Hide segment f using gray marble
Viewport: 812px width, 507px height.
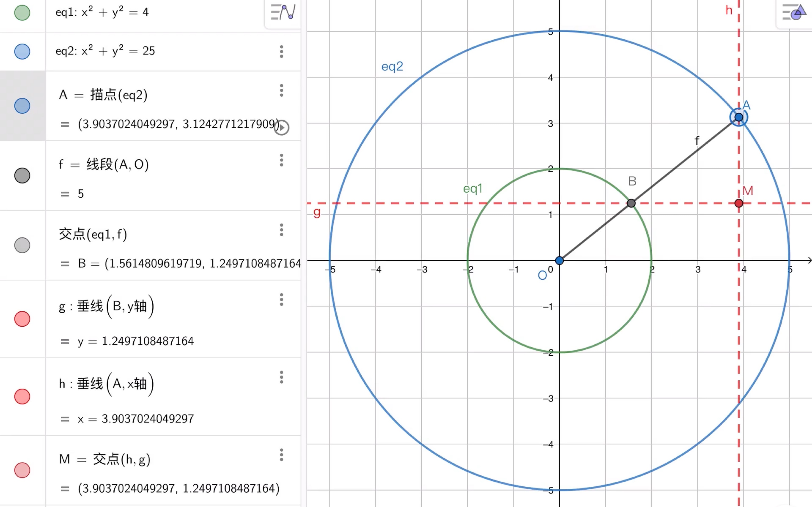coord(22,176)
